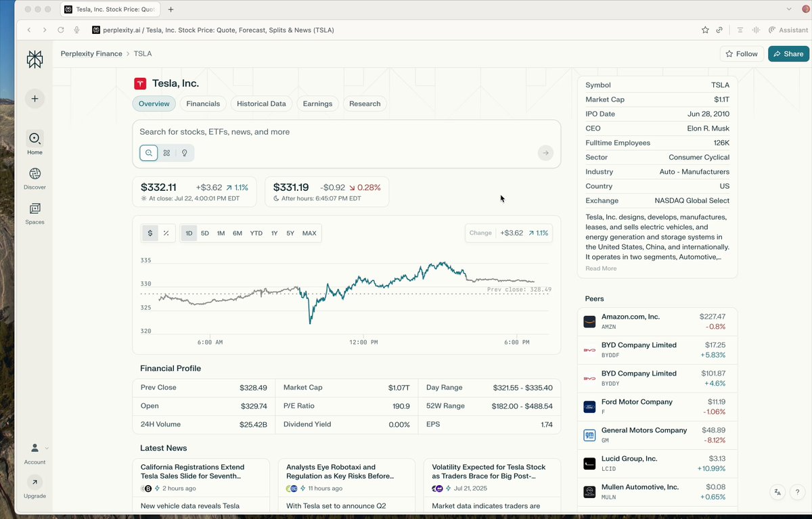Open the Research tab
The width and height of the screenshot is (812, 519).
click(365, 104)
